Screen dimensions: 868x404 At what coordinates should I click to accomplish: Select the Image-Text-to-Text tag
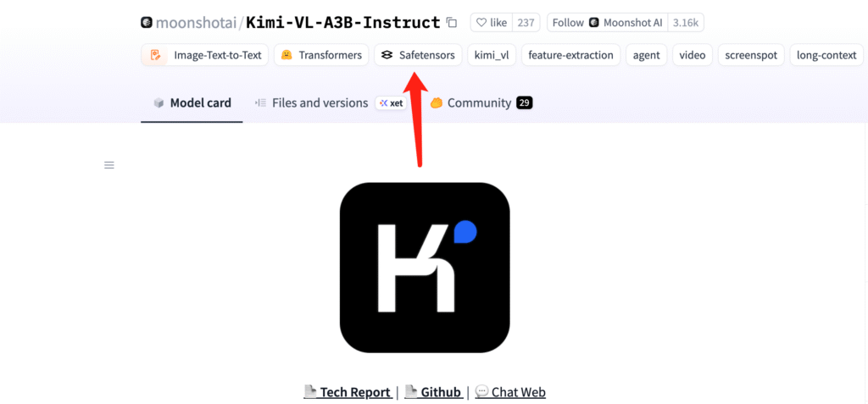click(205, 55)
